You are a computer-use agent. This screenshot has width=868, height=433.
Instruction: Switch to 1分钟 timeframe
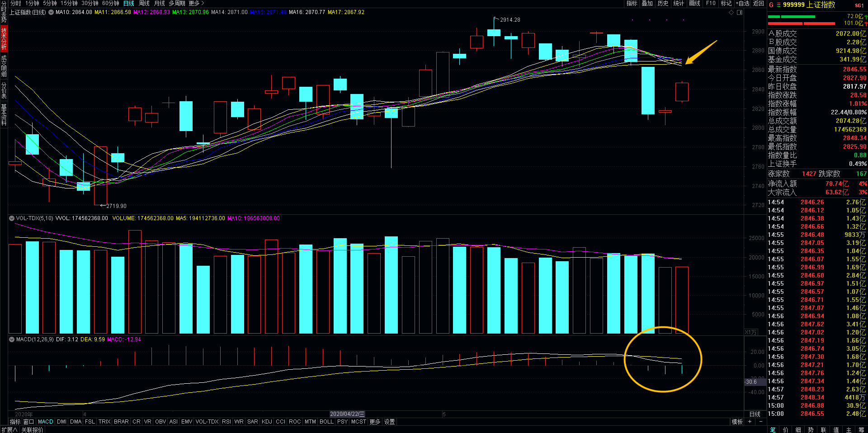coord(32,3)
